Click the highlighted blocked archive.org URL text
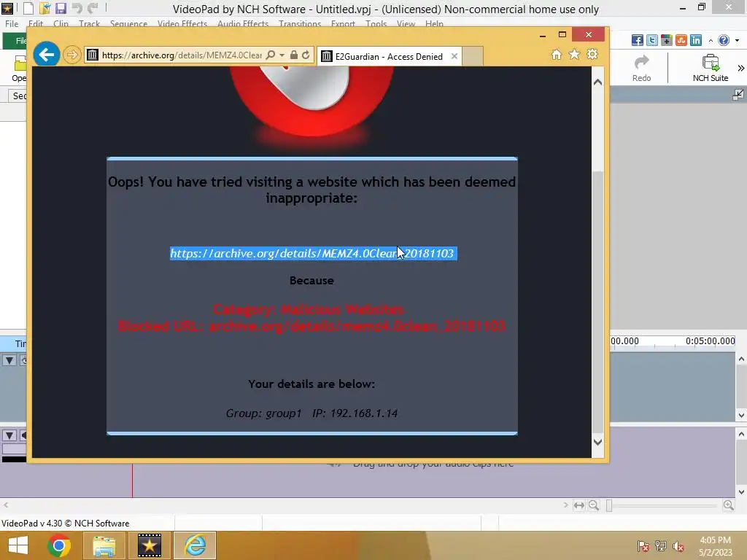This screenshot has height=560, width=747. click(313, 253)
